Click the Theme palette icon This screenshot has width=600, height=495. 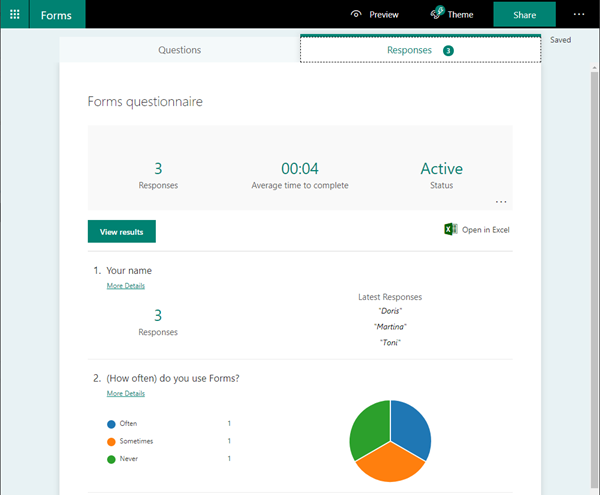437,13
